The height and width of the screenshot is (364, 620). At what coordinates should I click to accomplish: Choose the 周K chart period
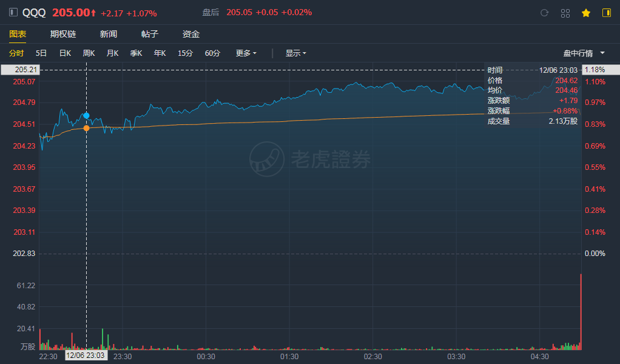89,53
